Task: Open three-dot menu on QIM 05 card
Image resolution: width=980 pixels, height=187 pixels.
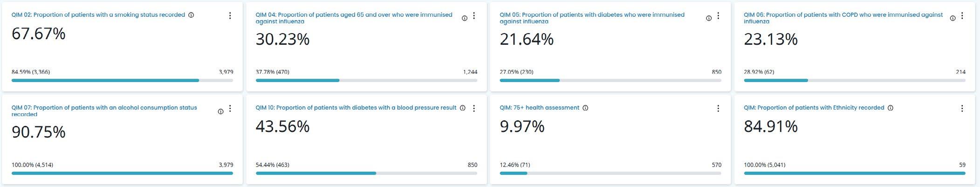Action: [718, 15]
